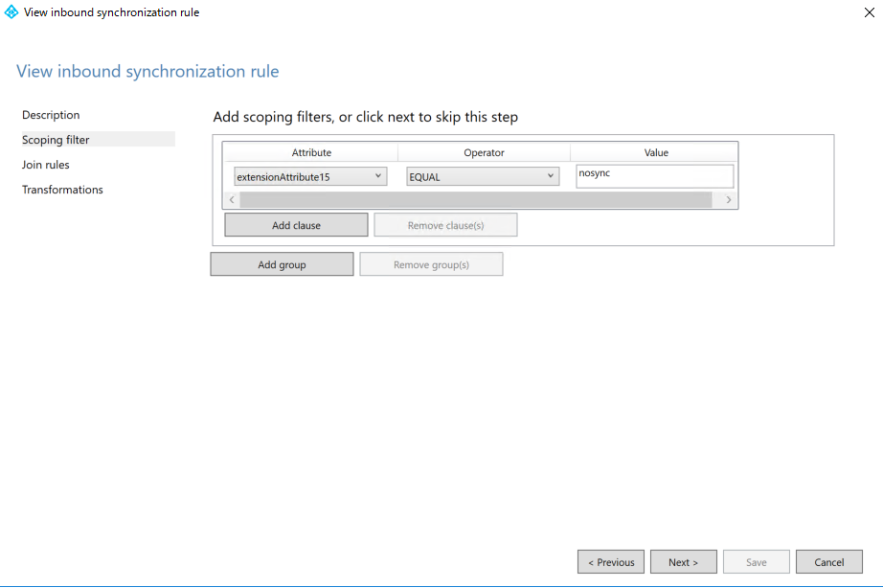The height and width of the screenshot is (588, 883).
Task: Click the Remove group(s) button
Action: (x=431, y=263)
